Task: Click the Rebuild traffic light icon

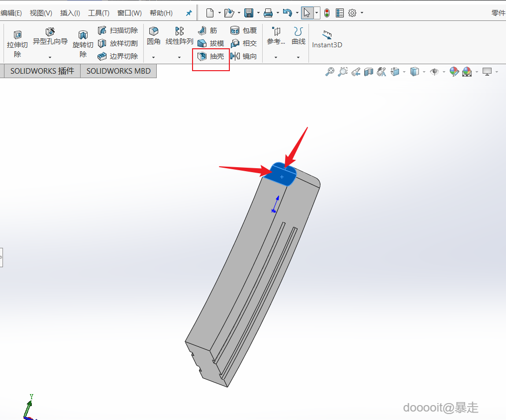Action: 327,13
